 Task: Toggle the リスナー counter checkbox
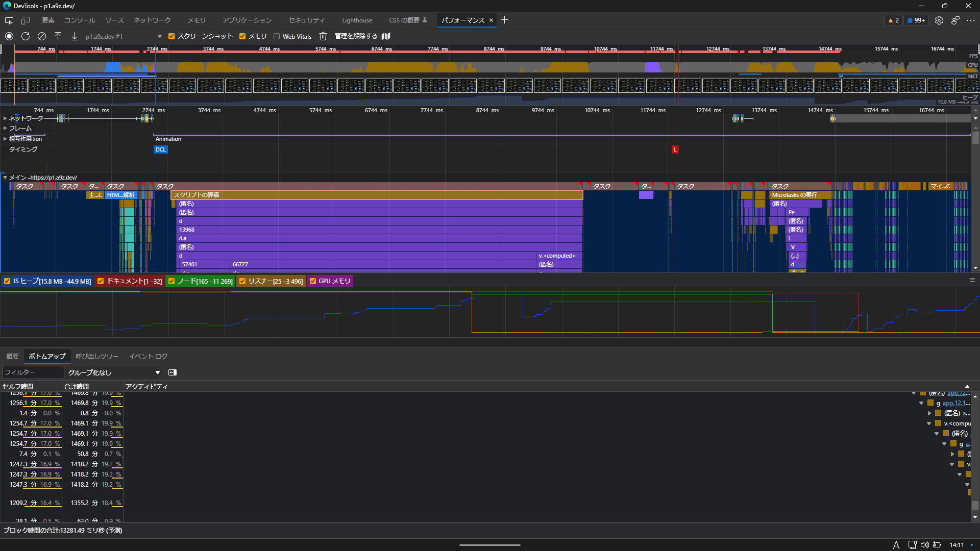click(242, 281)
